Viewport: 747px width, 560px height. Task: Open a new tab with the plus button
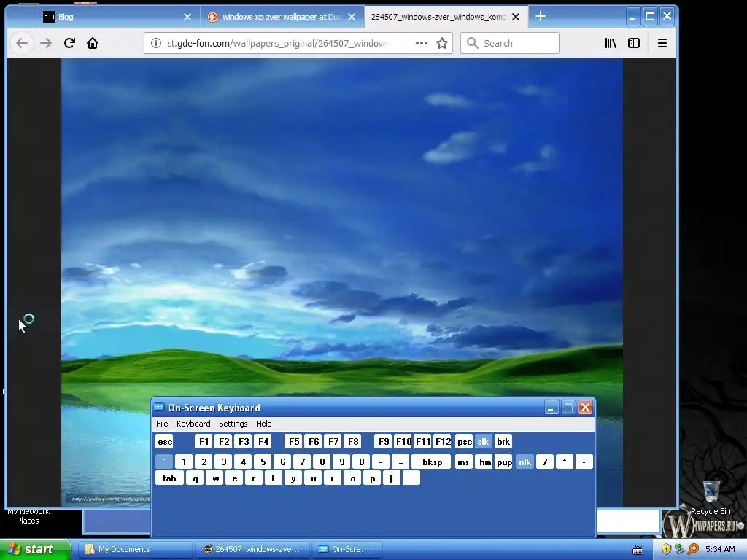point(541,16)
